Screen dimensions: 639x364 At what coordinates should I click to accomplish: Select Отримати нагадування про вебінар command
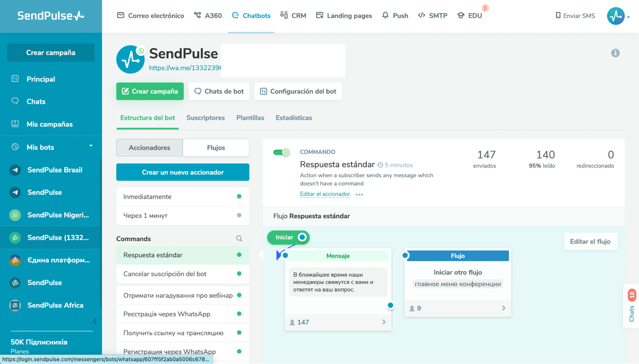183,296
